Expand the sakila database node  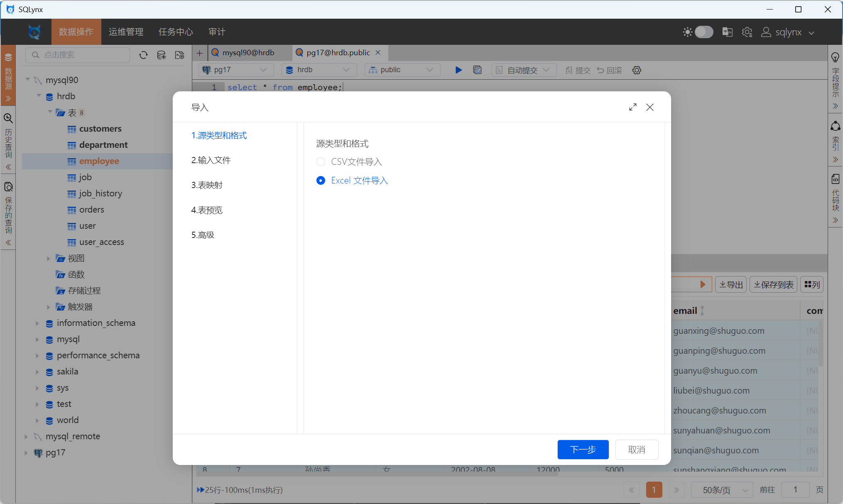(x=37, y=372)
